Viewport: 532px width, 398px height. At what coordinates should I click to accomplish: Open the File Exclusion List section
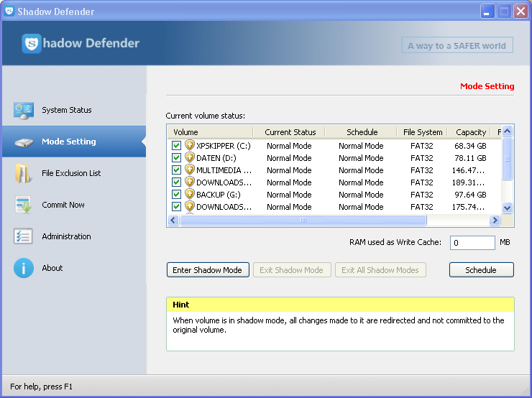(x=74, y=173)
